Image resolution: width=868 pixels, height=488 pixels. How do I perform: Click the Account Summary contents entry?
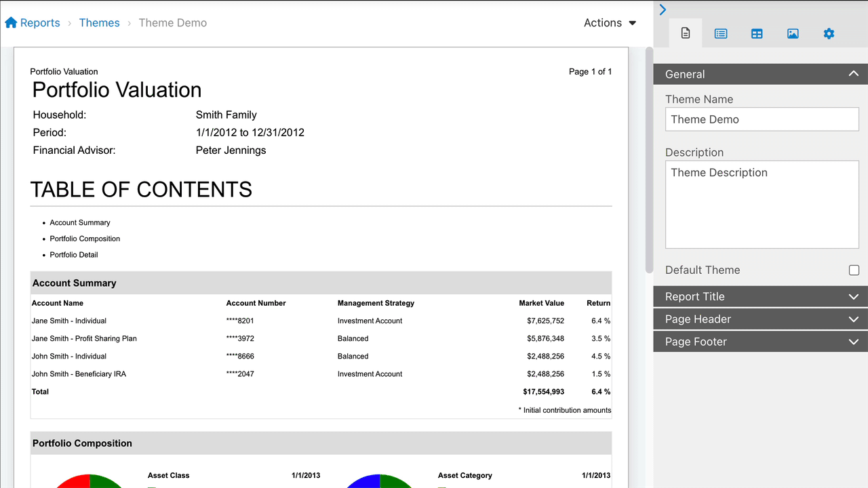click(x=79, y=222)
